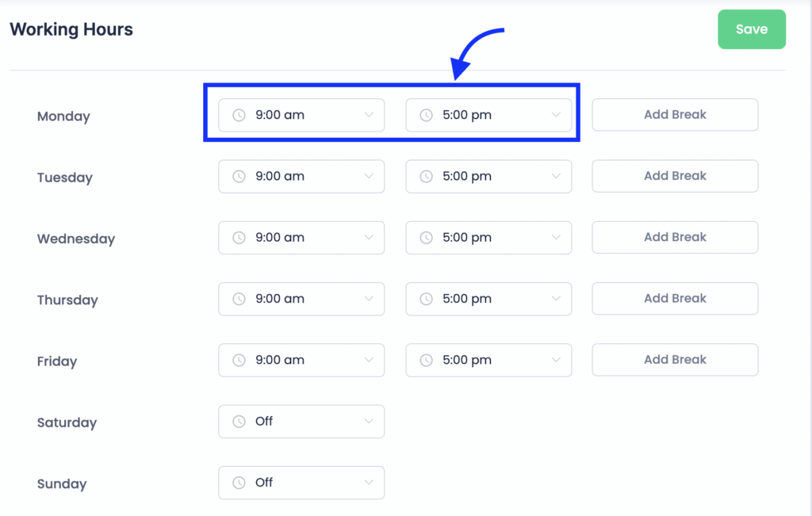Click the clock icon in Tuesday's start time

(239, 176)
